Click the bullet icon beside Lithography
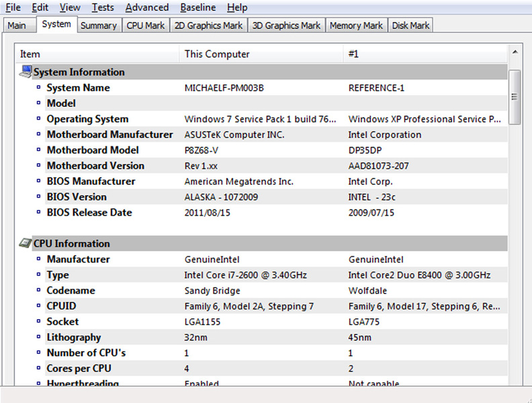532x403 pixels. tap(38, 337)
